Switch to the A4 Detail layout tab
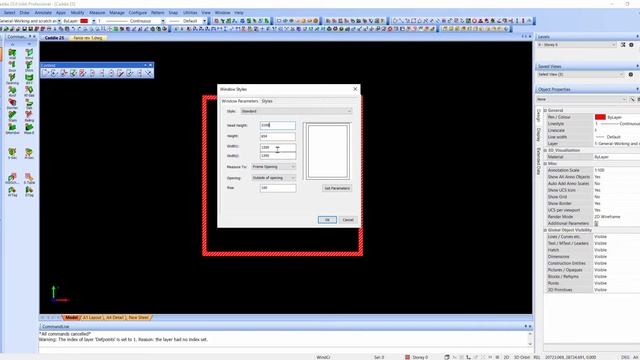Viewport: 640px width, 360px height. (x=115, y=318)
